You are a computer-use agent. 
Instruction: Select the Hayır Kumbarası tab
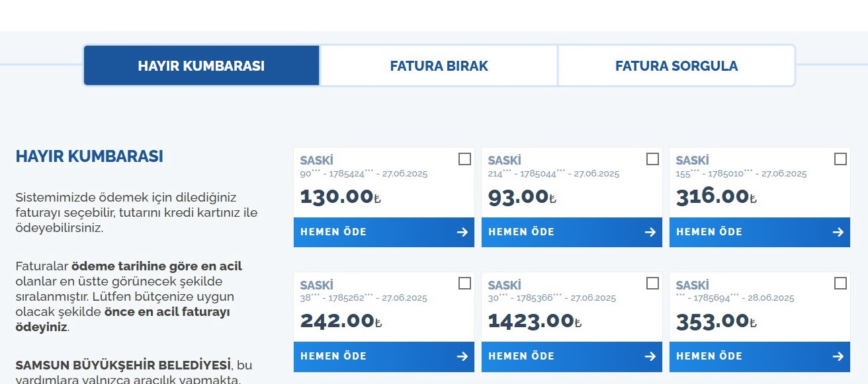point(201,66)
